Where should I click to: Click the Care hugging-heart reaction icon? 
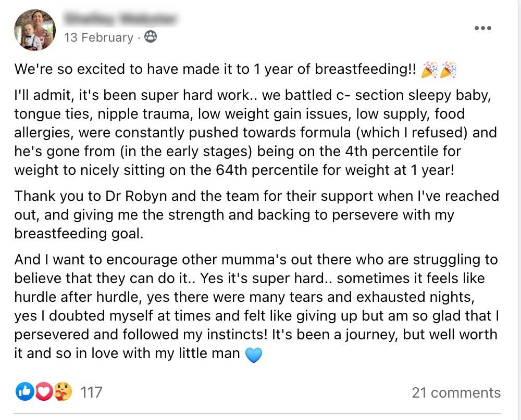[62, 392]
